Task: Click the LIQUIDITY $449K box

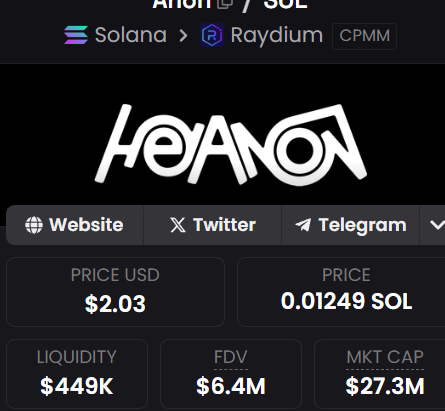Action: click(x=77, y=374)
